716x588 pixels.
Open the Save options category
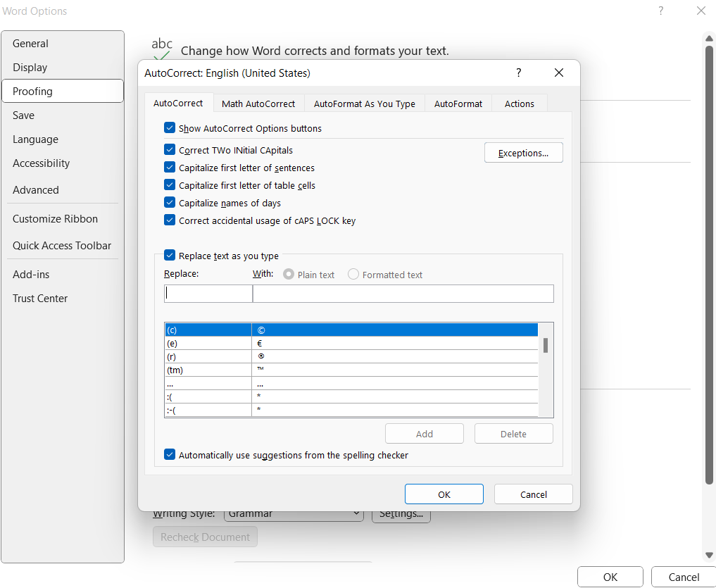click(63, 115)
